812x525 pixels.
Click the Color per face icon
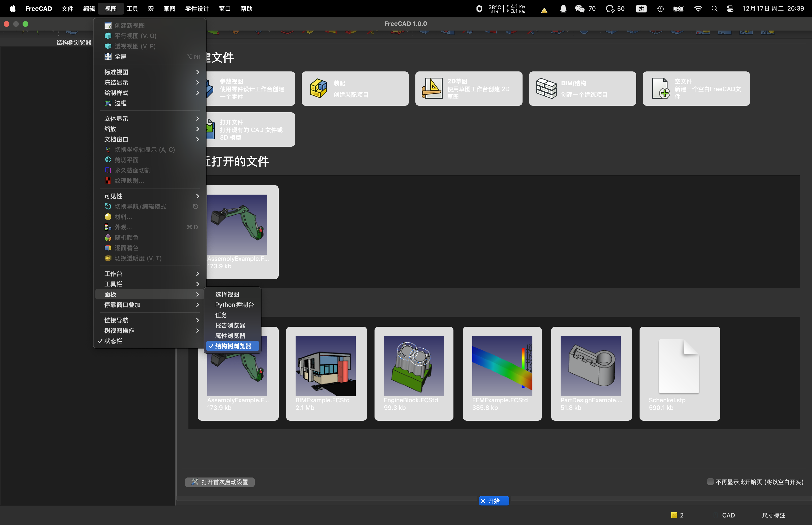[108, 248]
